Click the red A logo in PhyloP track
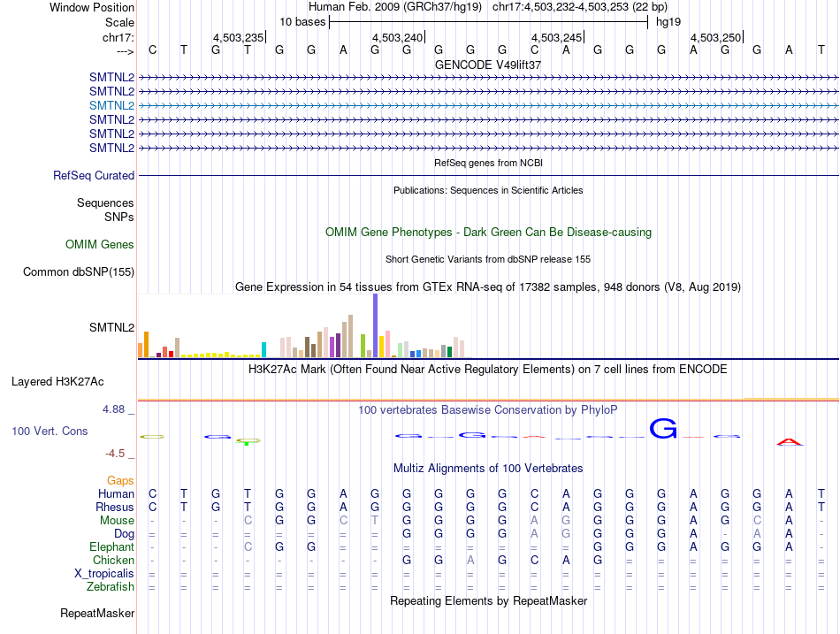This screenshot has width=840, height=634. point(790,442)
